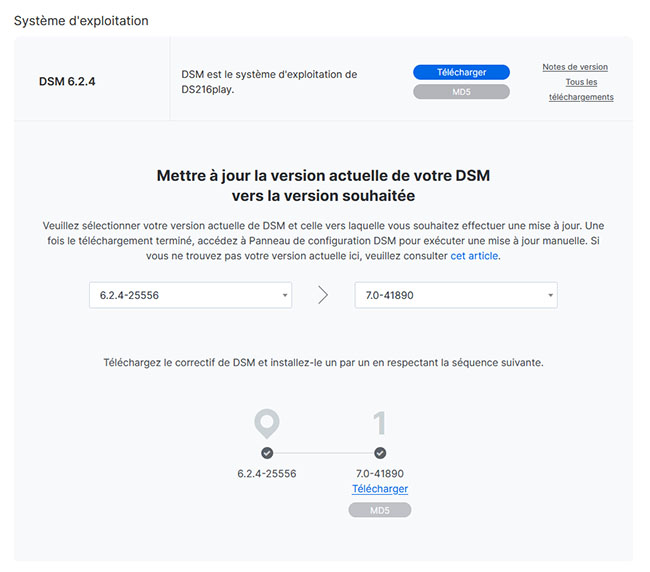Click the line connecting the two sequence steps
Viewport: 650px width, 572px height.
[x=323, y=453]
